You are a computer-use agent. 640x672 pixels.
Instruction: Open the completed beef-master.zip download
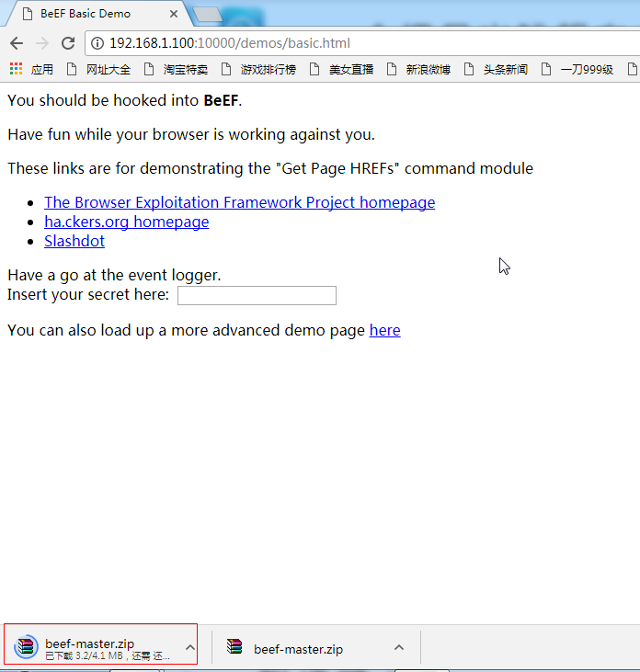tap(298, 649)
